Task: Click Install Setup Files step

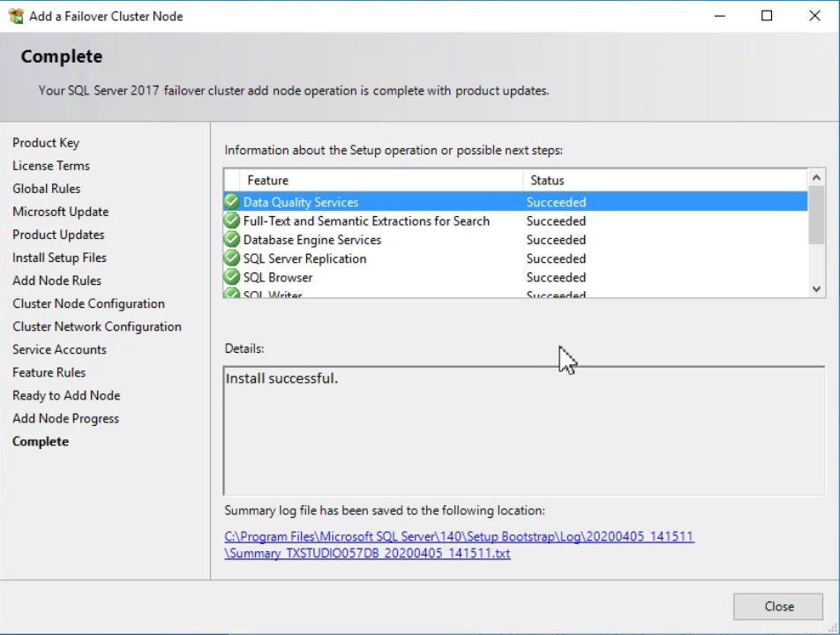Action: coord(59,258)
